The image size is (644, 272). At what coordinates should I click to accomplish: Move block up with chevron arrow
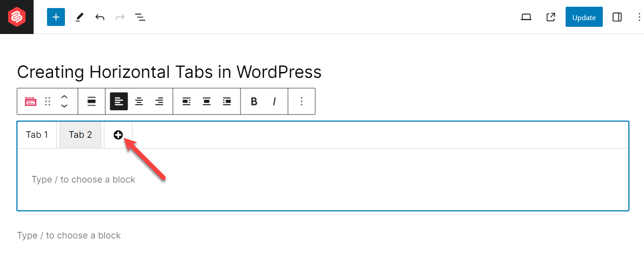click(64, 98)
